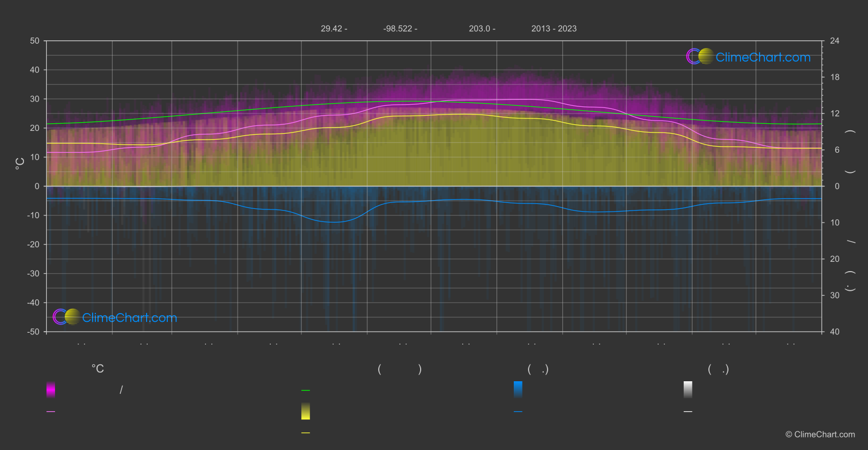Click the "/" separator in the temperature legend
Screen dimensions: 868x450
(121, 389)
